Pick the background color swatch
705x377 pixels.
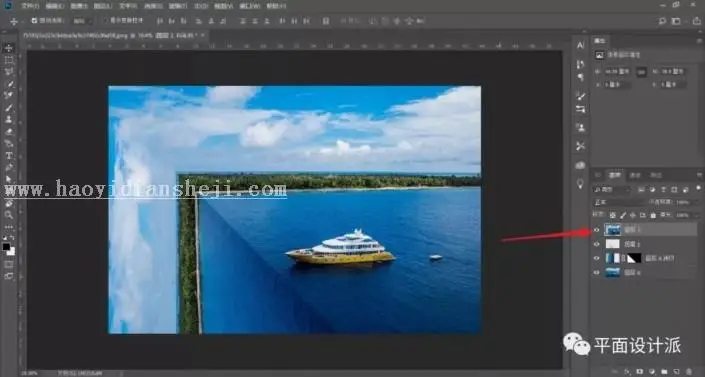[x=12, y=252]
